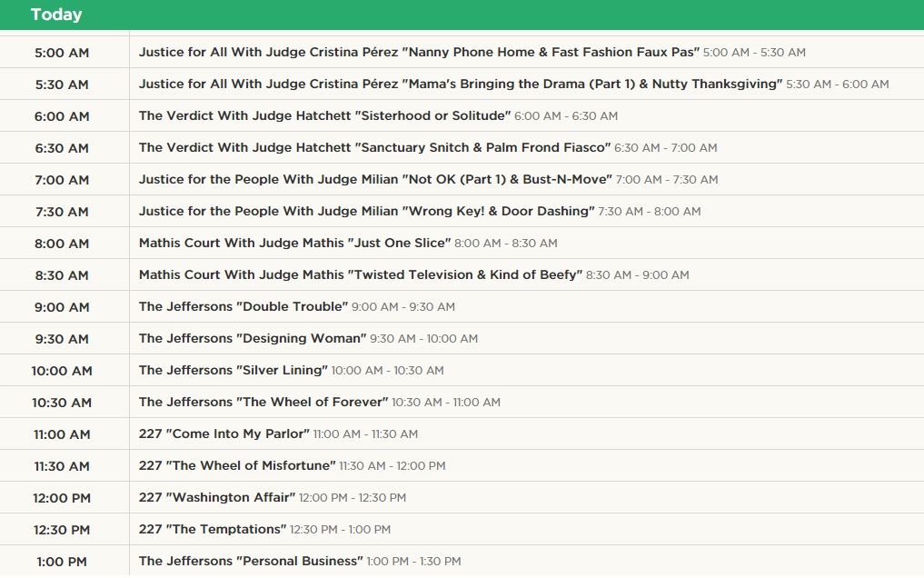Open 227 "Washington Affair" listing
The image size is (924, 578).
(x=217, y=497)
